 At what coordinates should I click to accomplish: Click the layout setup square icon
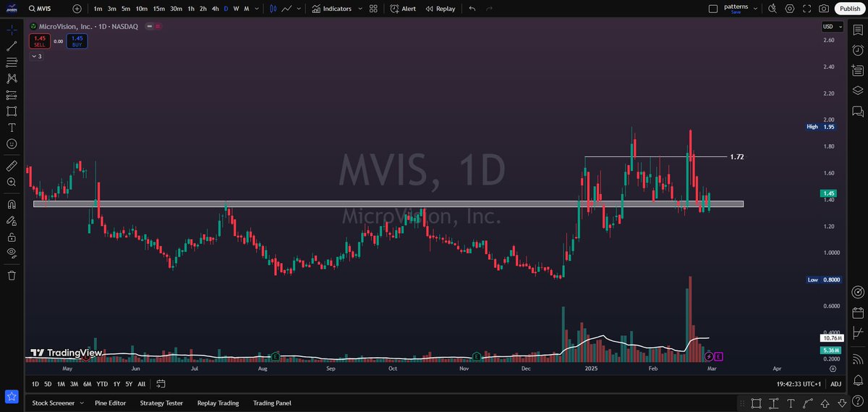[x=713, y=9]
